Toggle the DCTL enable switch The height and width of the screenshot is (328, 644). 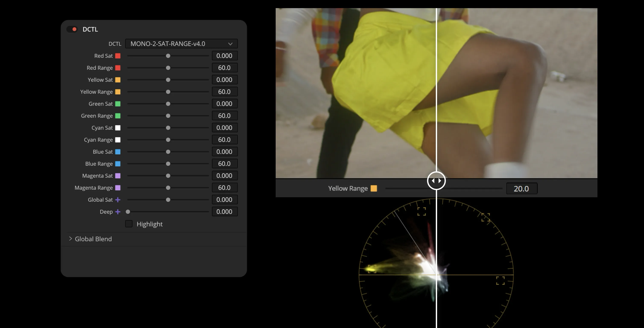[x=72, y=29]
